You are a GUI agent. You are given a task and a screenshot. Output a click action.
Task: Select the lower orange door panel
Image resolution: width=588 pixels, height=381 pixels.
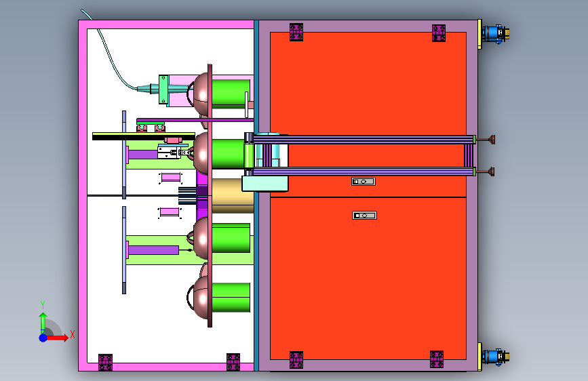[368, 278]
